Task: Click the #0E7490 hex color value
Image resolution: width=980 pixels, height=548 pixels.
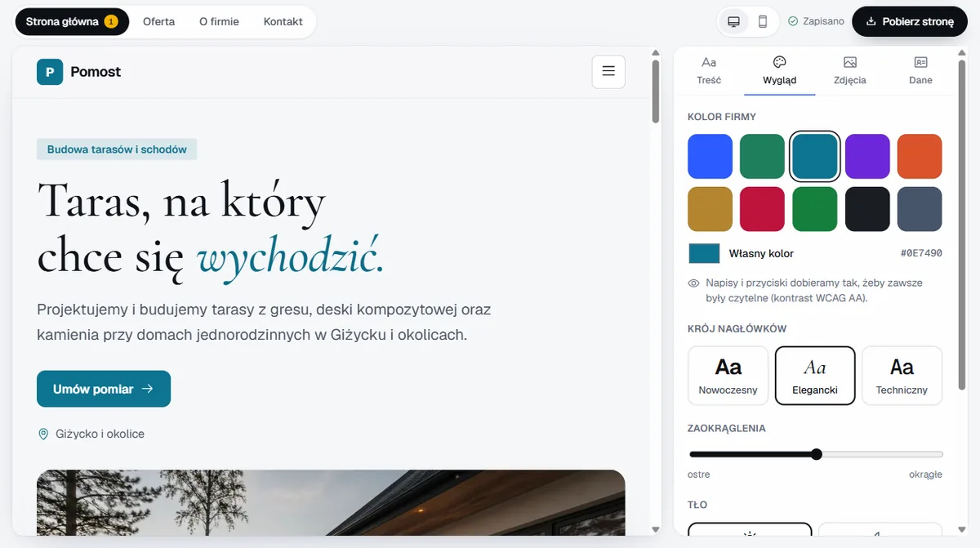Action: 921,253
